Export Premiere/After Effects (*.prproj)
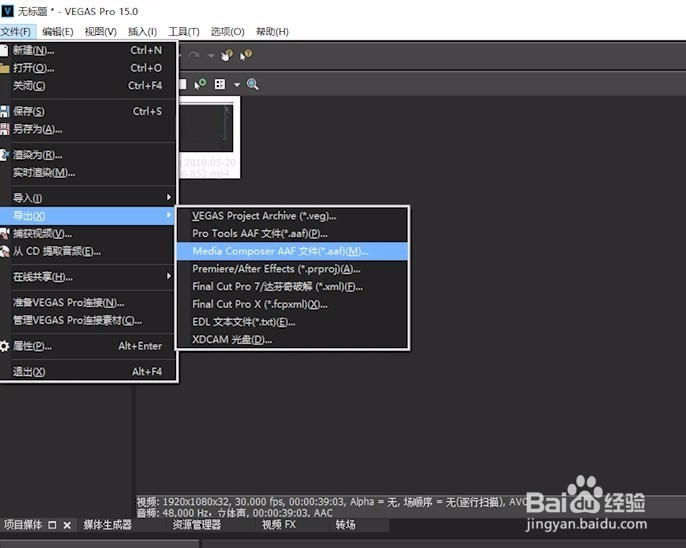This screenshot has width=686, height=548. 292,269
